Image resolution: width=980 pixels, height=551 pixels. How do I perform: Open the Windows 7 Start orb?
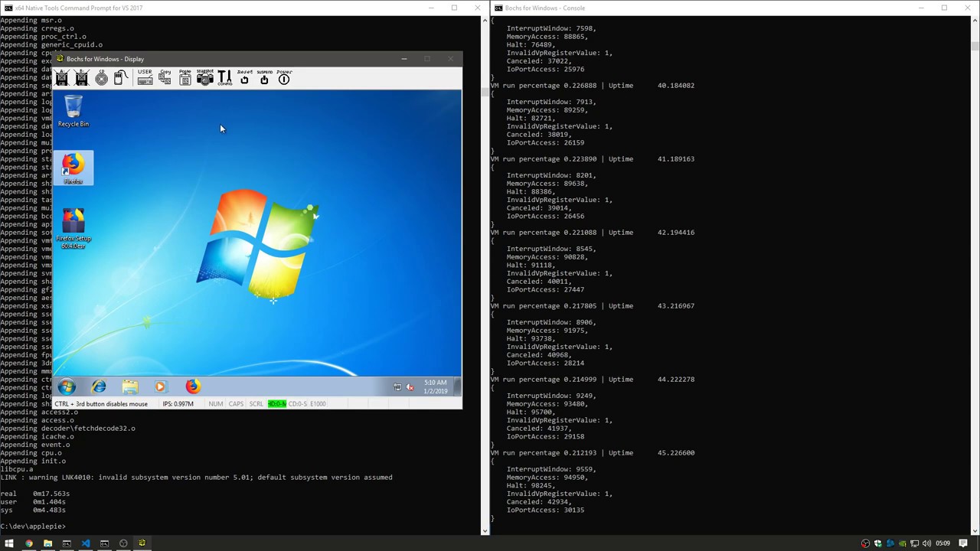point(67,386)
